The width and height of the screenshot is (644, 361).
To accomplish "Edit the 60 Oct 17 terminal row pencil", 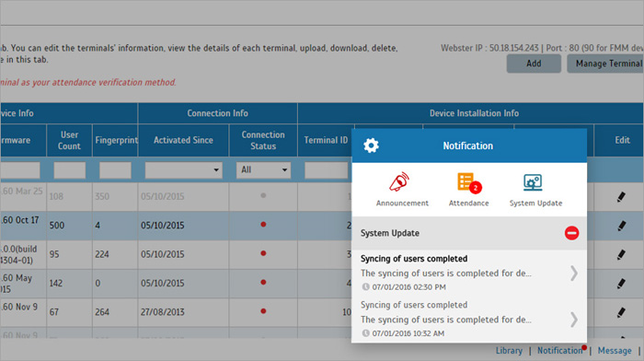I will click(x=621, y=226).
